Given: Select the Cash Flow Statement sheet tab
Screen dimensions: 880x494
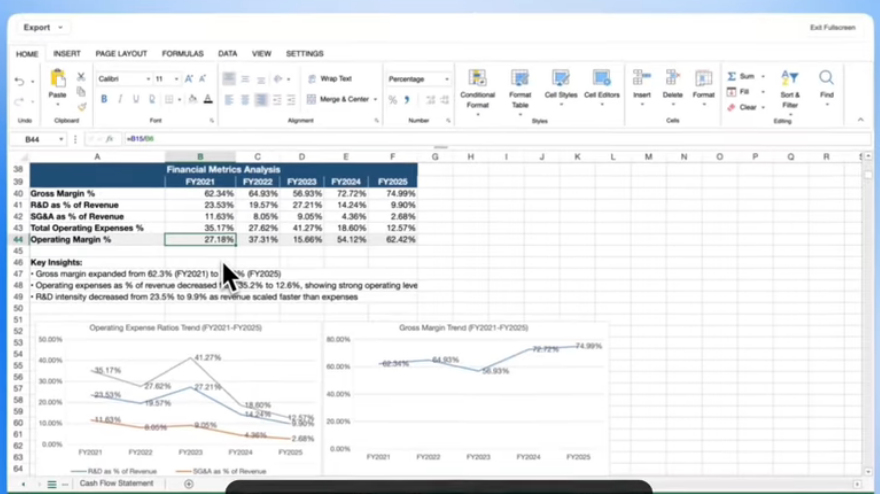Looking at the screenshot, I should (x=117, y=484).
